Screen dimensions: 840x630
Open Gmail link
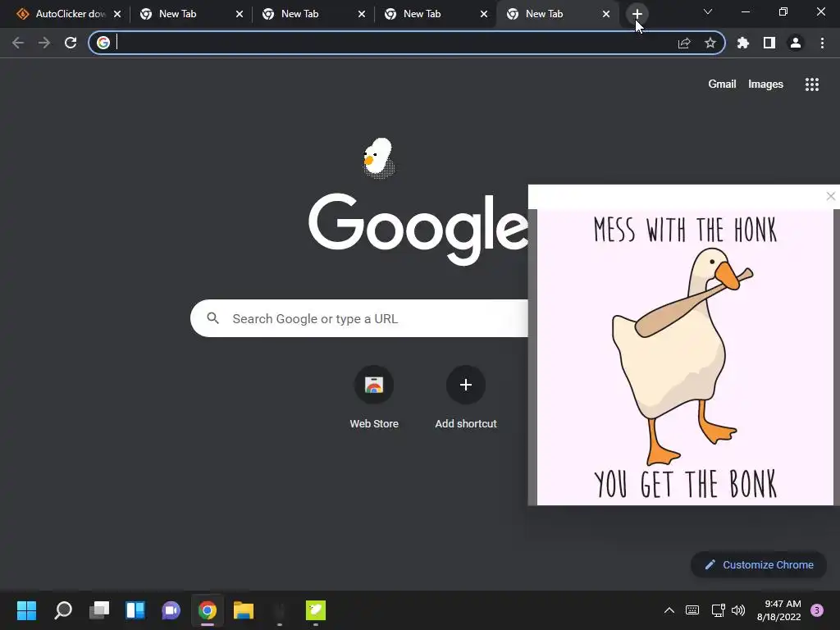pyautogui.click(x=722, y=84)
